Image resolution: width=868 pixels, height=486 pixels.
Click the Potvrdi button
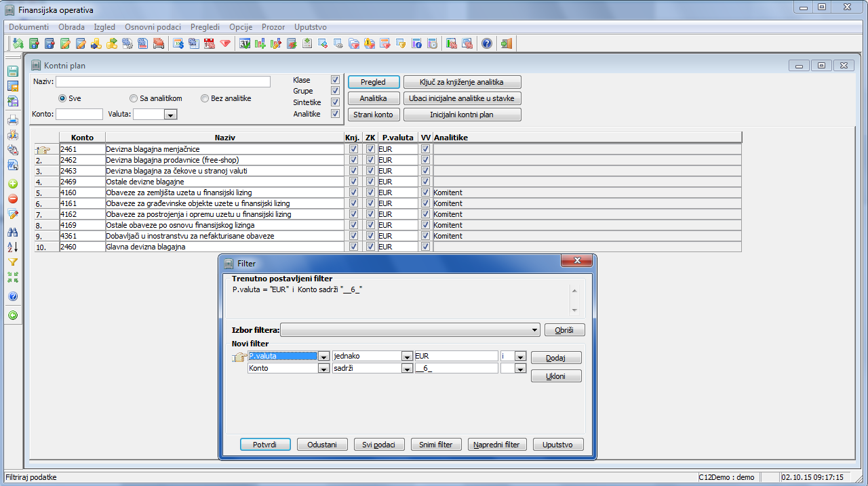(x=265, y=445)
